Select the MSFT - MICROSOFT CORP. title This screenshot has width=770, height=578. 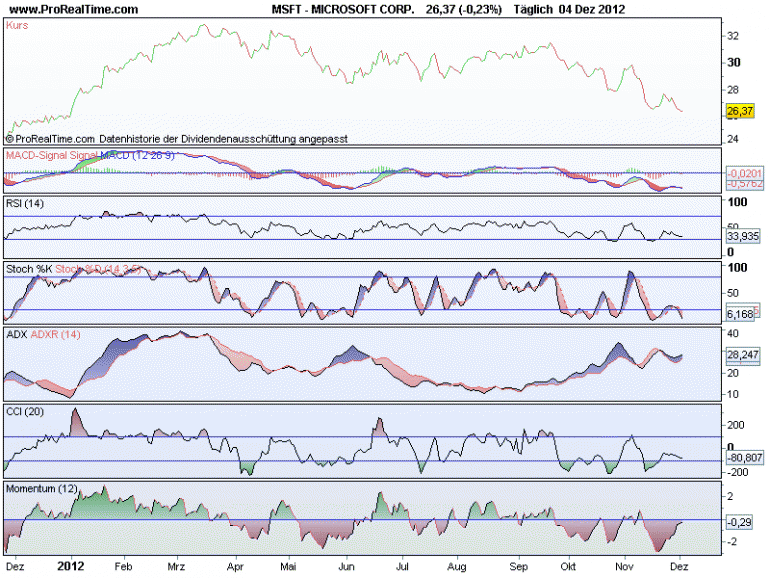coord(343,9)
